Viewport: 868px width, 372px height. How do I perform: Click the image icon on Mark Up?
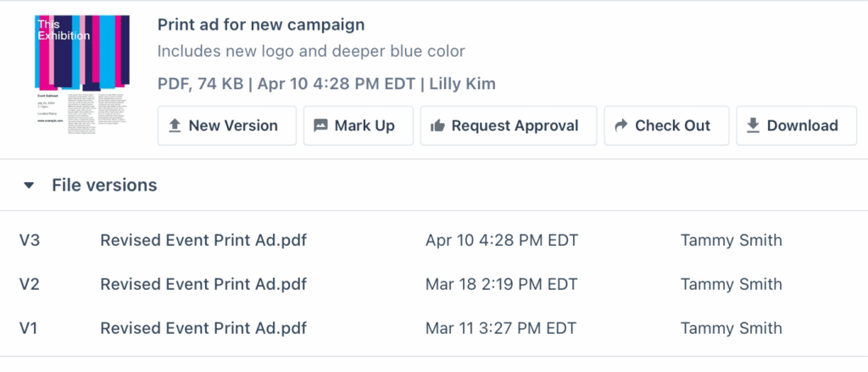[x=320, y=125]
